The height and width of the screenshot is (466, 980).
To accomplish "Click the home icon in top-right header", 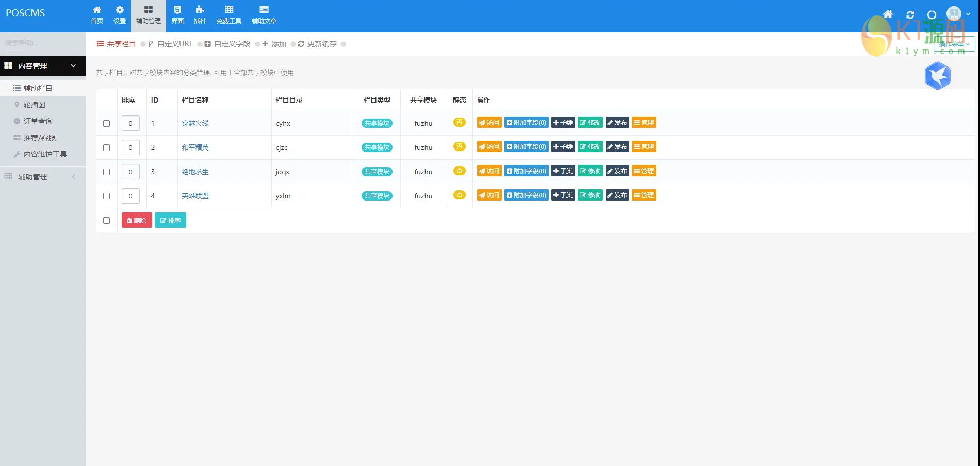I will coord(888,14).
